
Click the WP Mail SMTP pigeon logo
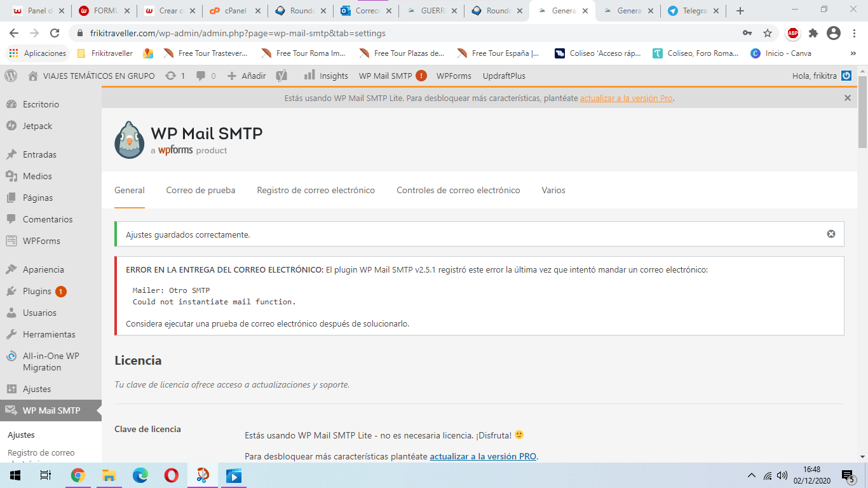click(x=130, y=140)
